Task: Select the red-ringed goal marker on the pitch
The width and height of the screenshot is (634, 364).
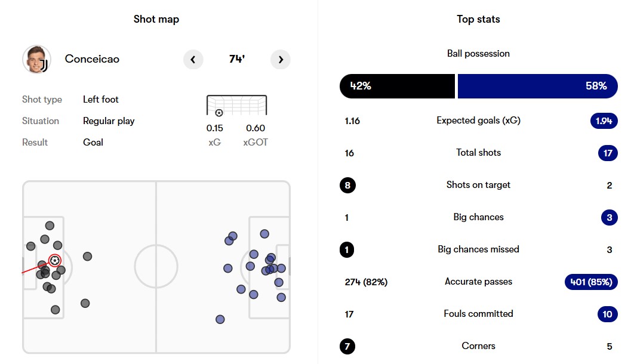Action: pos(55,260)
